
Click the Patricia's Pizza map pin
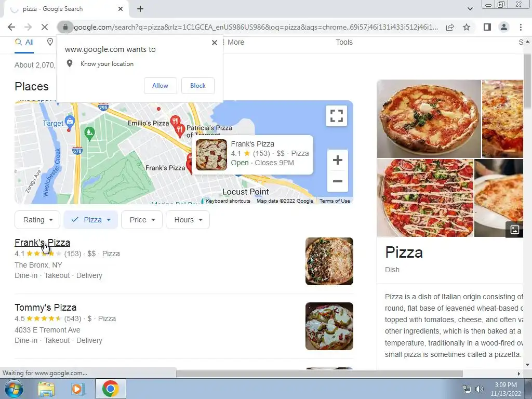(180, 130)
